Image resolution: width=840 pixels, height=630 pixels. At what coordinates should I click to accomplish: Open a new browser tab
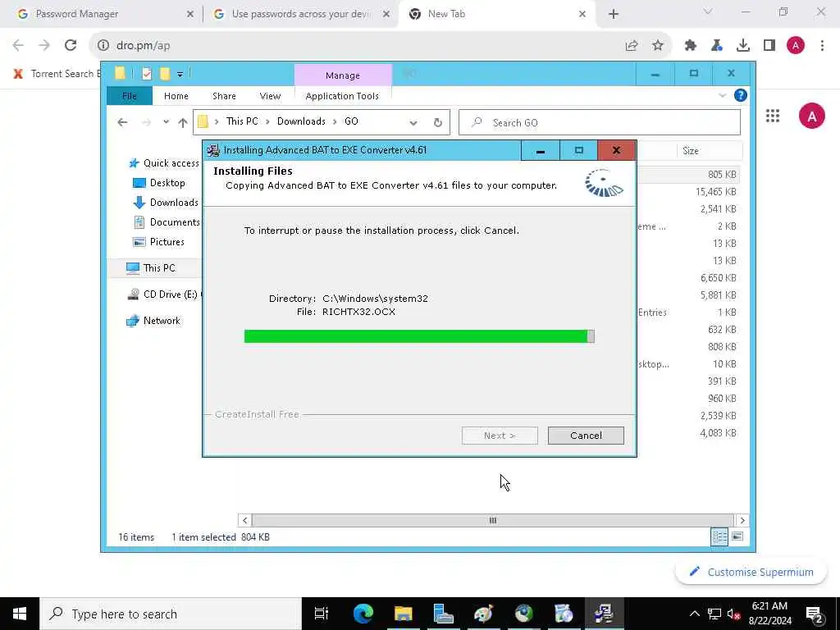pos(614,14)
